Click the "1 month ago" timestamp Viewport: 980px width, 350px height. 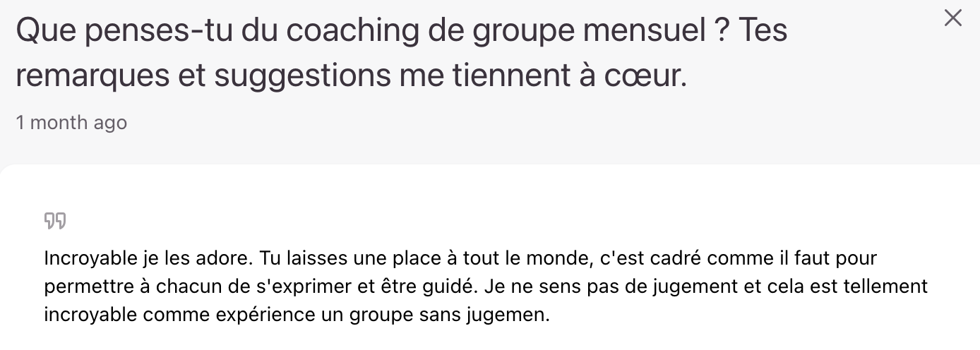[x=71, y=122]
